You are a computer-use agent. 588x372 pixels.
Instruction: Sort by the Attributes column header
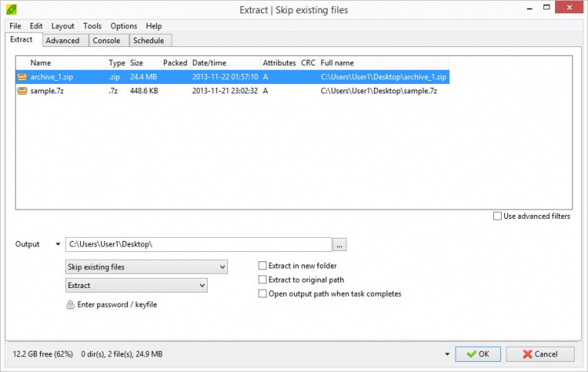[x=279, y=63]
